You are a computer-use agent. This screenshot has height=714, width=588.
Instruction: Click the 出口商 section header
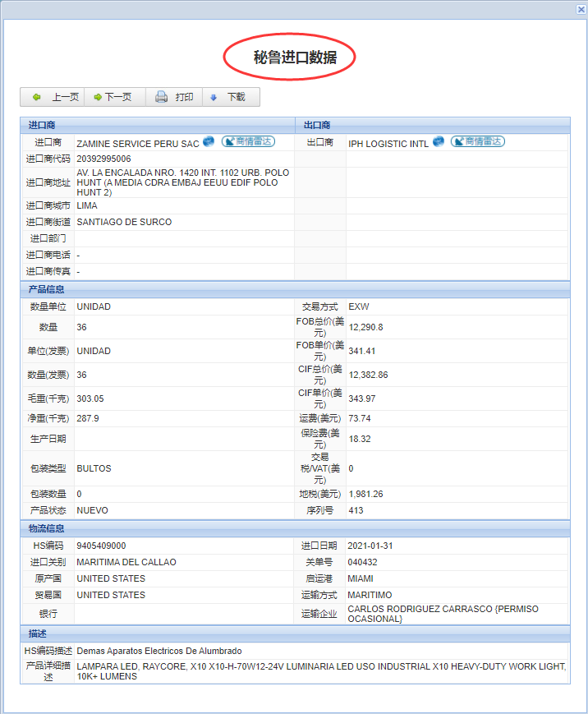317,125
